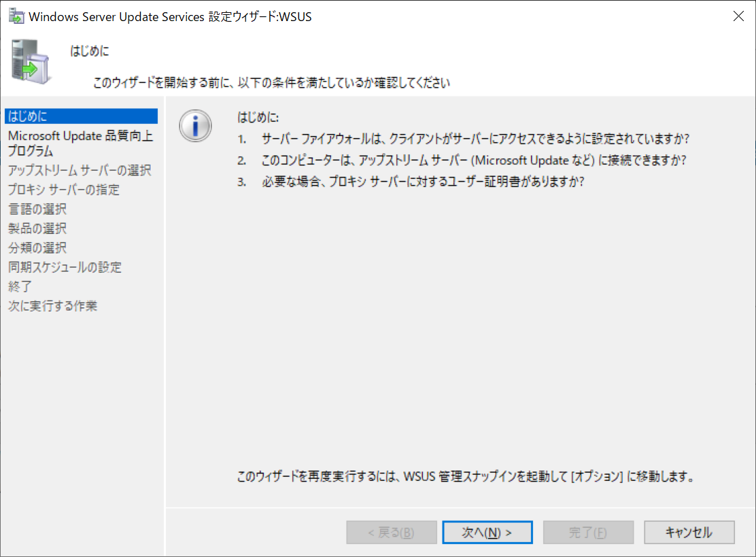Click the blue information icon

point(195,126)
